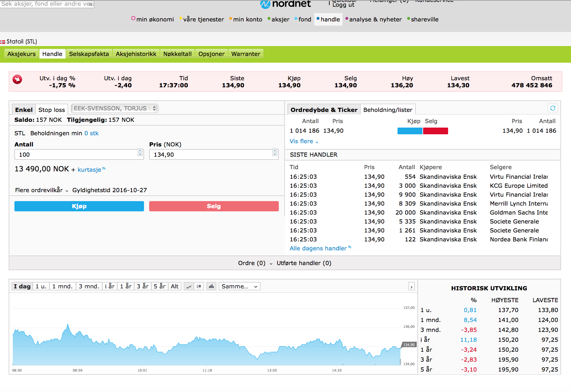571x392 pixels.
Task: Open analyse & nyheter menu
Action: (373, 19)
